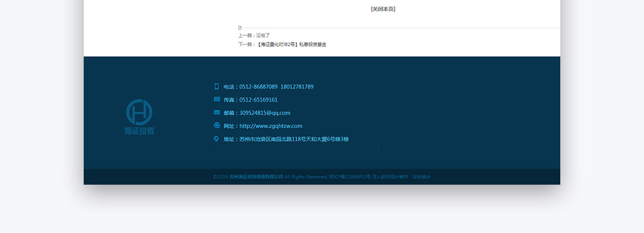Image resolution: width=644 pixels, height=233 pixels.
Task: Click the 苏ICP备11048652号 registration text
Action: (350, 177)
